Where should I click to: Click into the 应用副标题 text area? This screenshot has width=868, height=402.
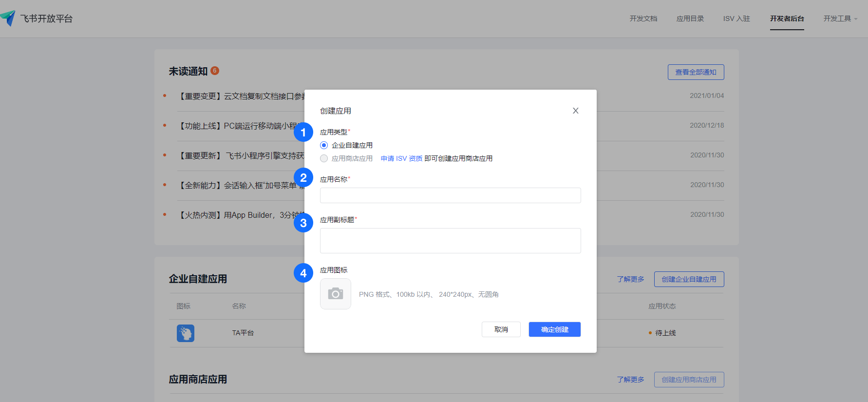450,241
